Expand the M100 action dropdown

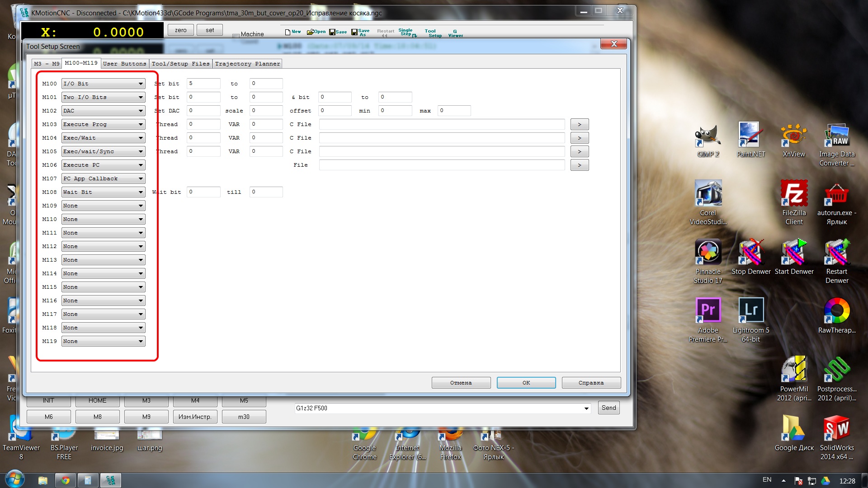click(141, 84)
